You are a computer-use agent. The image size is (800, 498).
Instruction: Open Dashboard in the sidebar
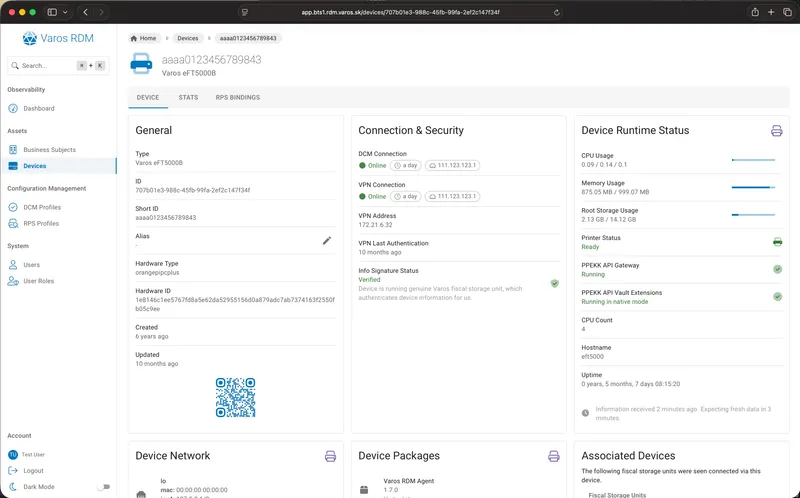click(39, 108)
